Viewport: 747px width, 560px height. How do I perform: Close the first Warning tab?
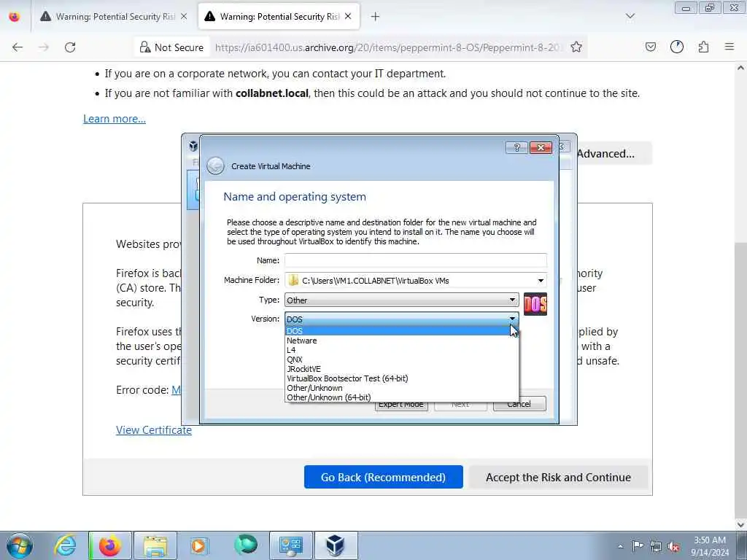tap(184, 17)
